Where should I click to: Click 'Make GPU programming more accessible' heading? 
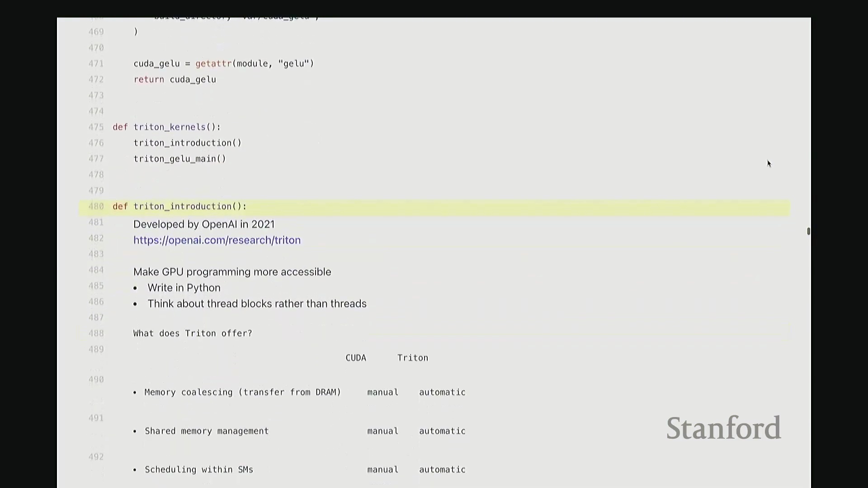232,272
